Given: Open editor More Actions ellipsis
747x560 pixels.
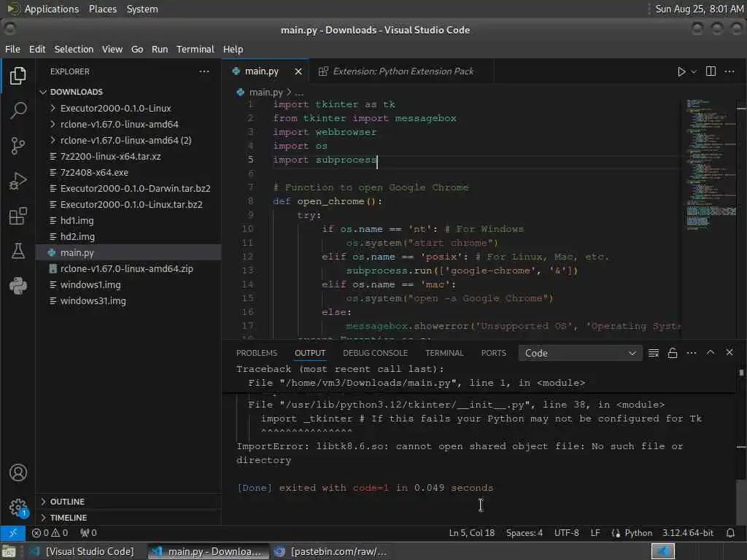Looking at the screenshot, I should [x=729, y=71].
